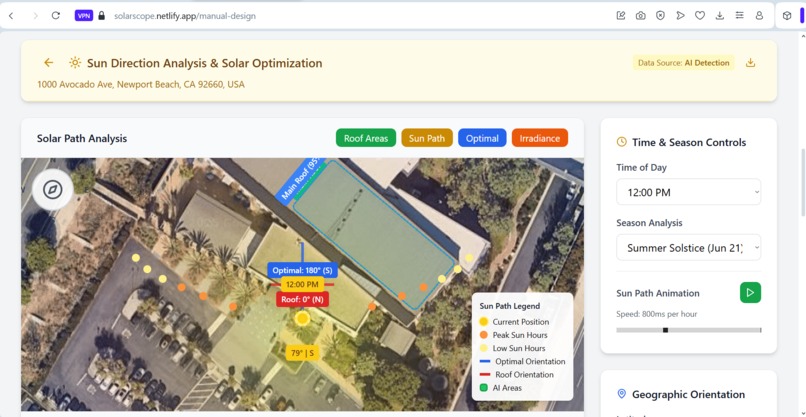This screenshot has height=417, width=806.
Task: Click the location pin Geographic Orientation icon
Action: pos(621,394)
